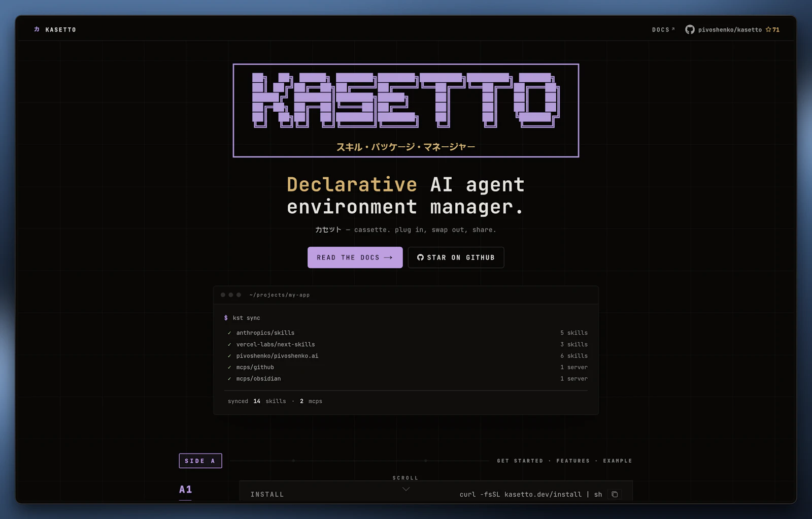The image size is (812, 519).
Task: Click the star icon showing 71
Action: tap(768, 29)
